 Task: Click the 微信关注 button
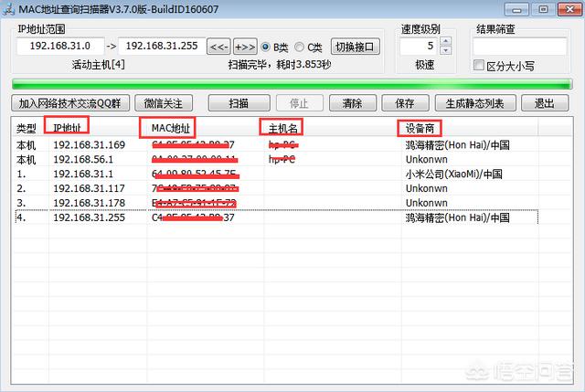[x=164, y=103]
